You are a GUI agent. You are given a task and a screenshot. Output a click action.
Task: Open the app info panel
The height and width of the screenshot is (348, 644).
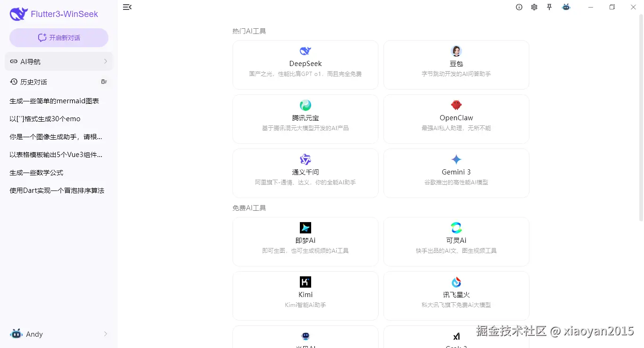pyautogui.click(x=519, y=7)
